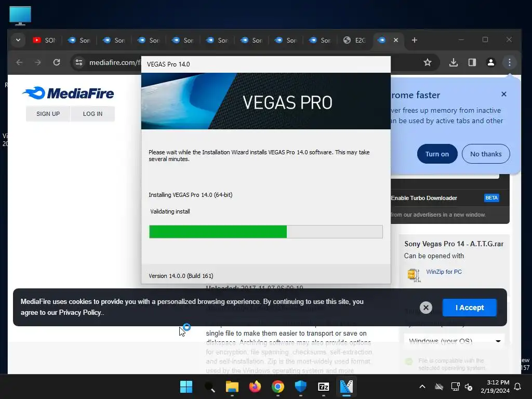Open the clock showing 3:12 PM
Screen dimensions: 532x399
coord(495,387)
